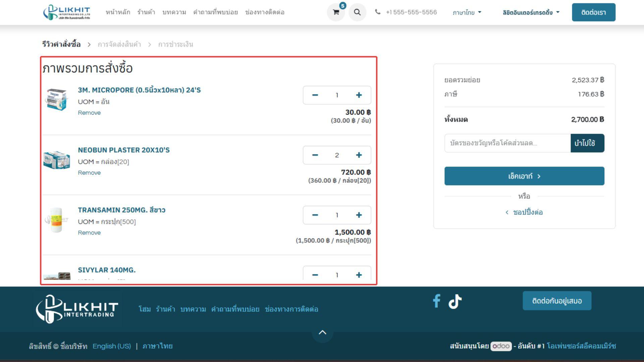This screenshot has width=644, height=362.
Task: Click the Odoo logo in footer
Action: tap(501, 346)
